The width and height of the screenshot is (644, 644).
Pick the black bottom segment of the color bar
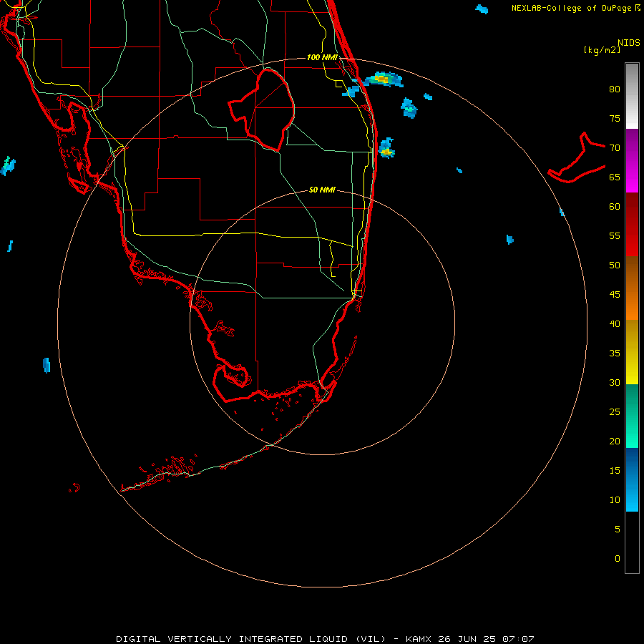tap(632, 542)
